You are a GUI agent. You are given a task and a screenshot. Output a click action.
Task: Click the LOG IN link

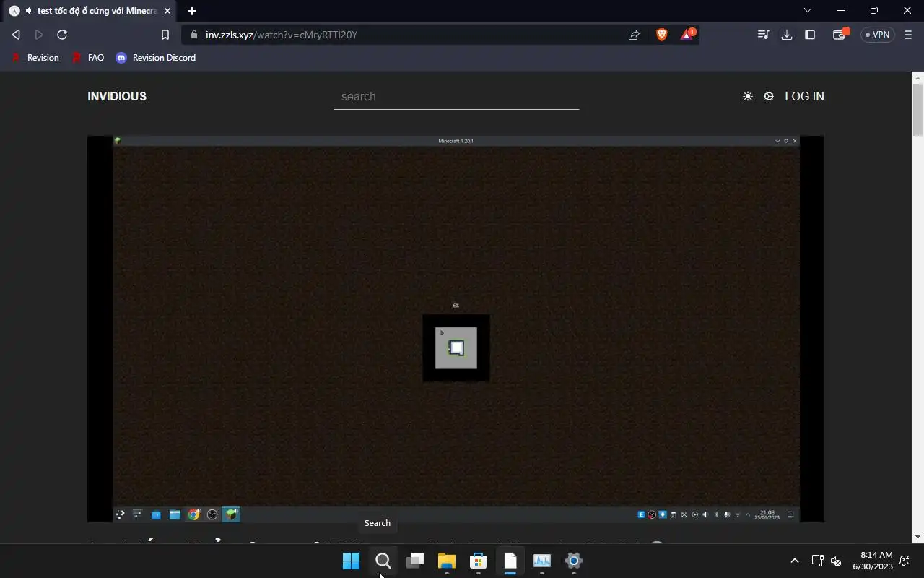[804, 96]
